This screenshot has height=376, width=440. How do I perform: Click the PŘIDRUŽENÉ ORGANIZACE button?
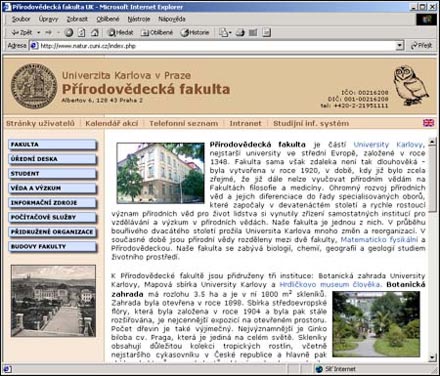[x=53, y=232]
